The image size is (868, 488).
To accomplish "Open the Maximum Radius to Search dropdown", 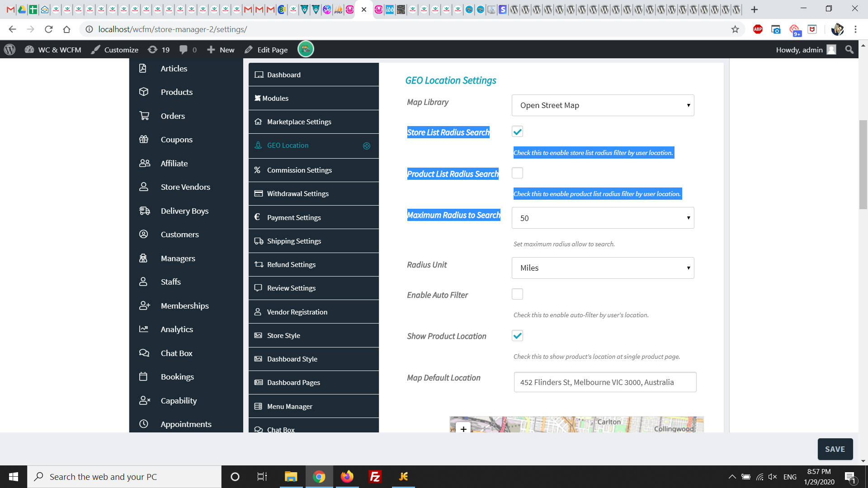I will tap(603, 218).
